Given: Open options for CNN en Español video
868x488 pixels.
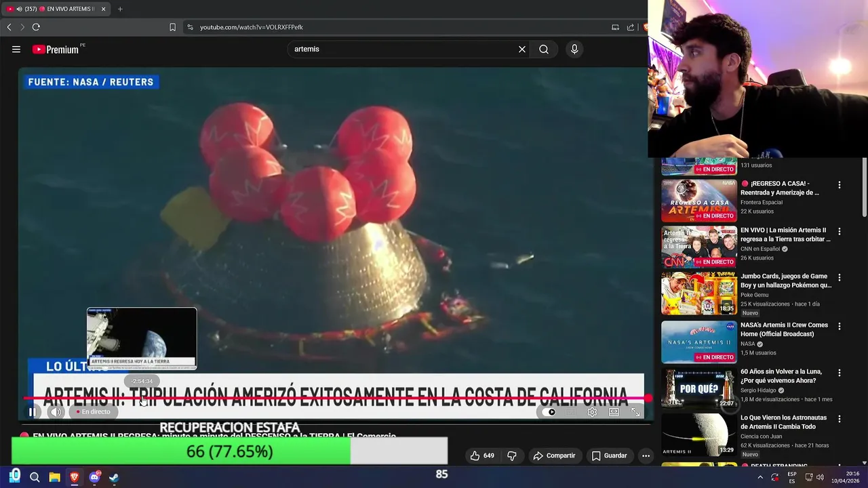Looking at the screenshot, I should [x=839, y=232].
